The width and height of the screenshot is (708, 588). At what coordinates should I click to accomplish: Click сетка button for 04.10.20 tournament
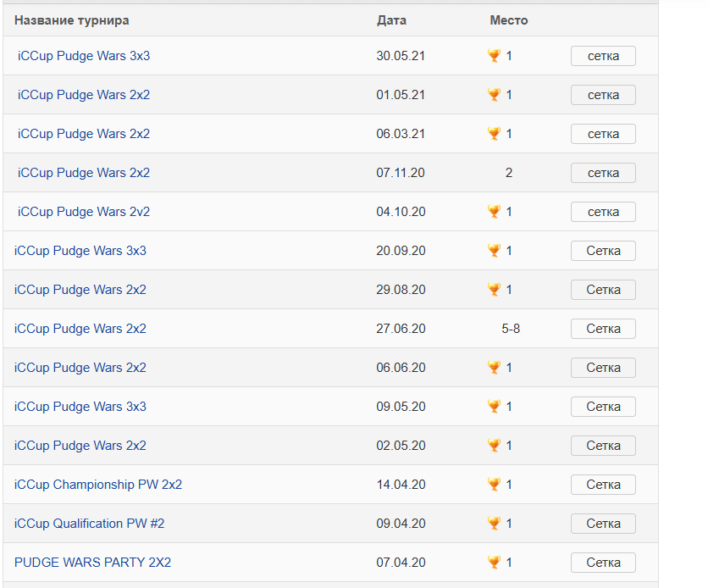coord(603,212)
